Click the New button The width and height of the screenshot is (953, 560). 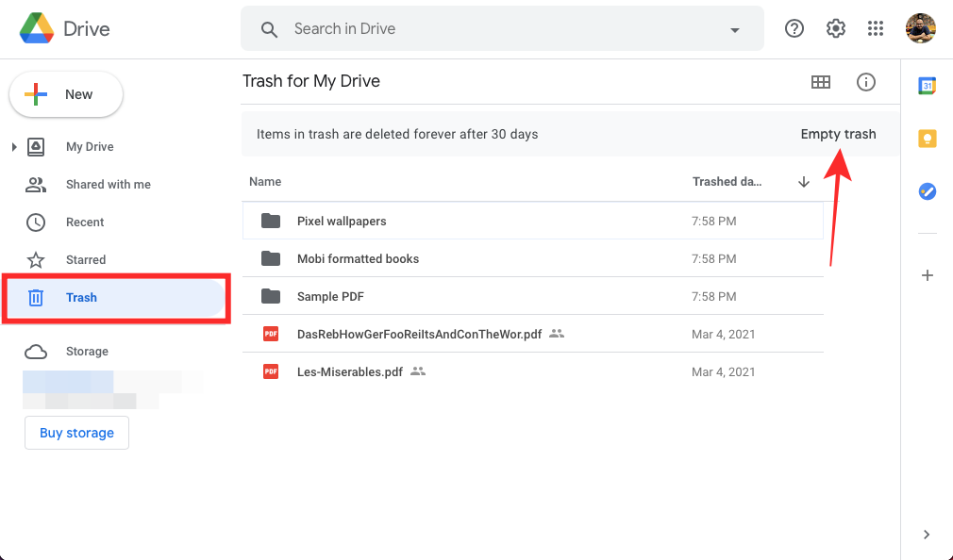pyautogui.click(x=66, y=94)
